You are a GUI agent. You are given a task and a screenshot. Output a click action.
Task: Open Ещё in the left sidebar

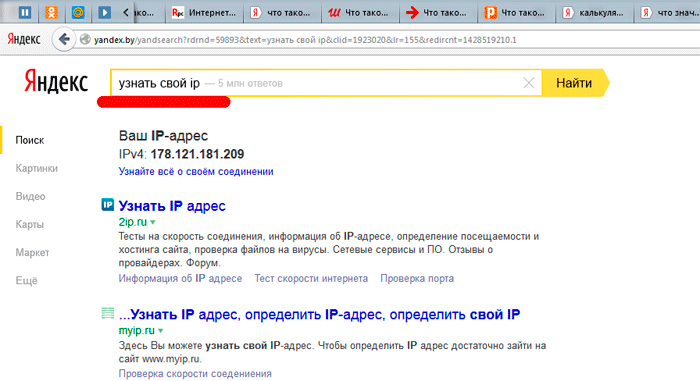[x=26, y=281]
